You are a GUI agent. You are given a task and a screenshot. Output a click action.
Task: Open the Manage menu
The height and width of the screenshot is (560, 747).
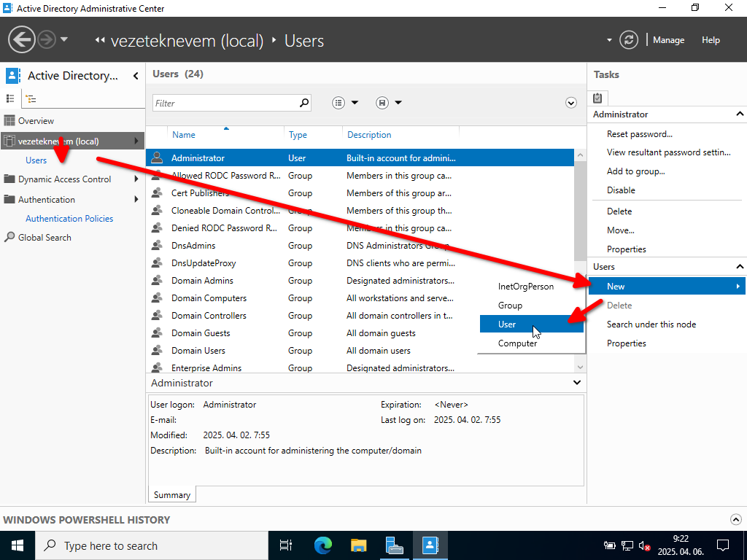[668, 40]
